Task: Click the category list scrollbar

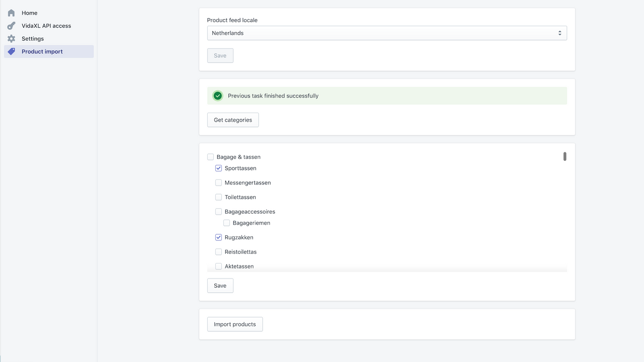Action: (x=565, y=156)
